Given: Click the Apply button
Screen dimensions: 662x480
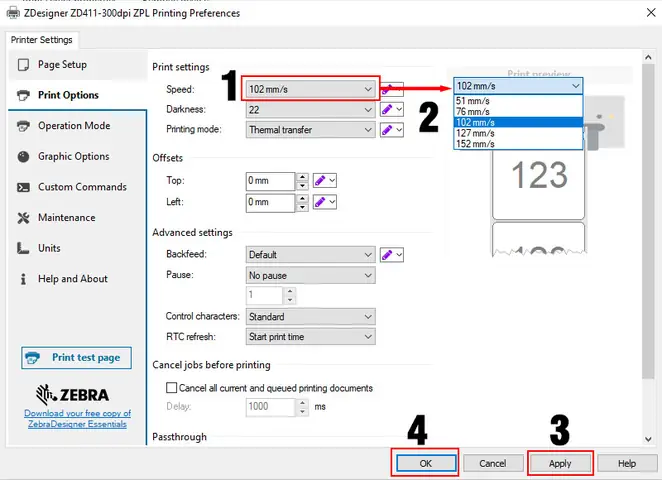Looking at the screenshot, I should pos(560,463).
